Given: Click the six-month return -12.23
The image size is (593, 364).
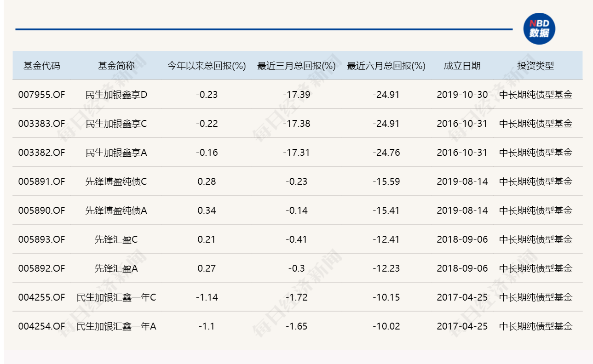Looking at the screenshot, I should coord(386,268).
